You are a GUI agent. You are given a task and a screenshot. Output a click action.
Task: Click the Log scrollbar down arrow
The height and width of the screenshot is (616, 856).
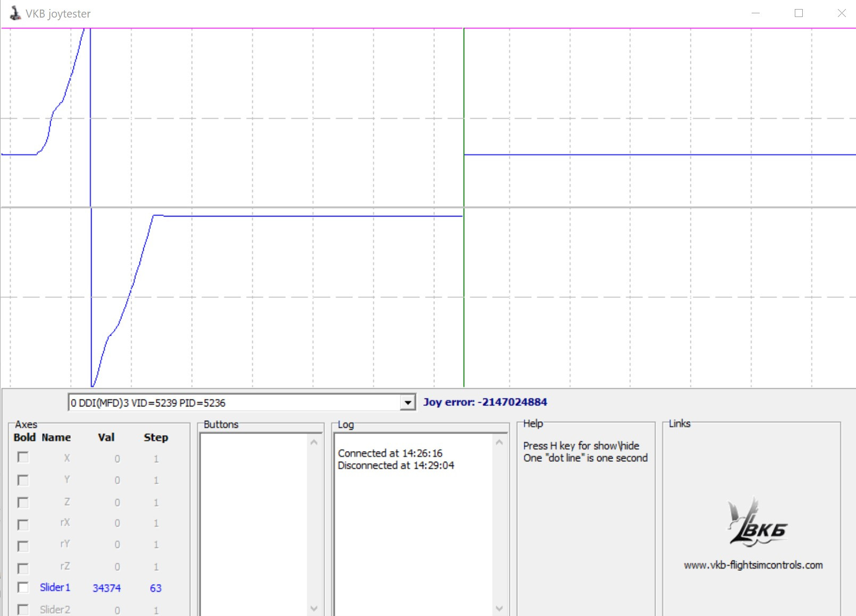(499, 608)
